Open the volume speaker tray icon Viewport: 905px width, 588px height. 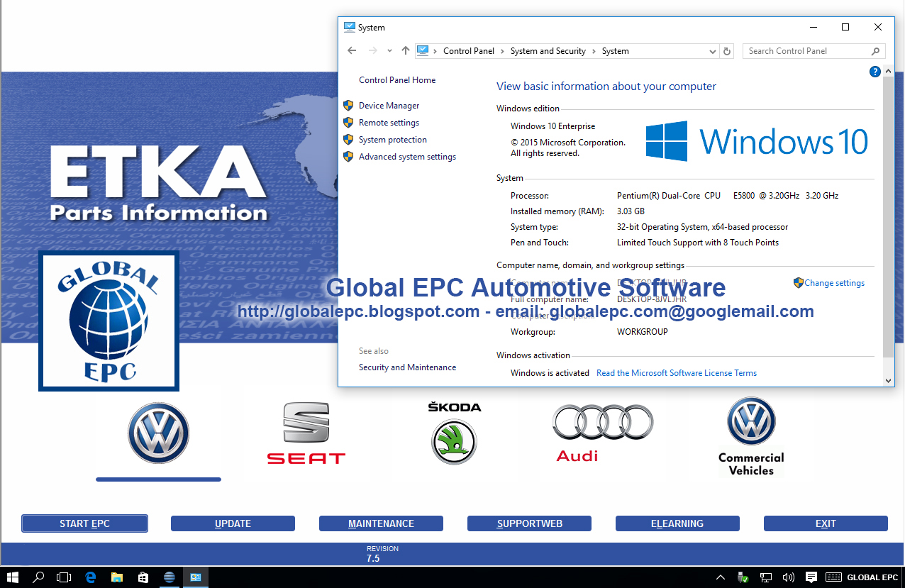point(788,577)
